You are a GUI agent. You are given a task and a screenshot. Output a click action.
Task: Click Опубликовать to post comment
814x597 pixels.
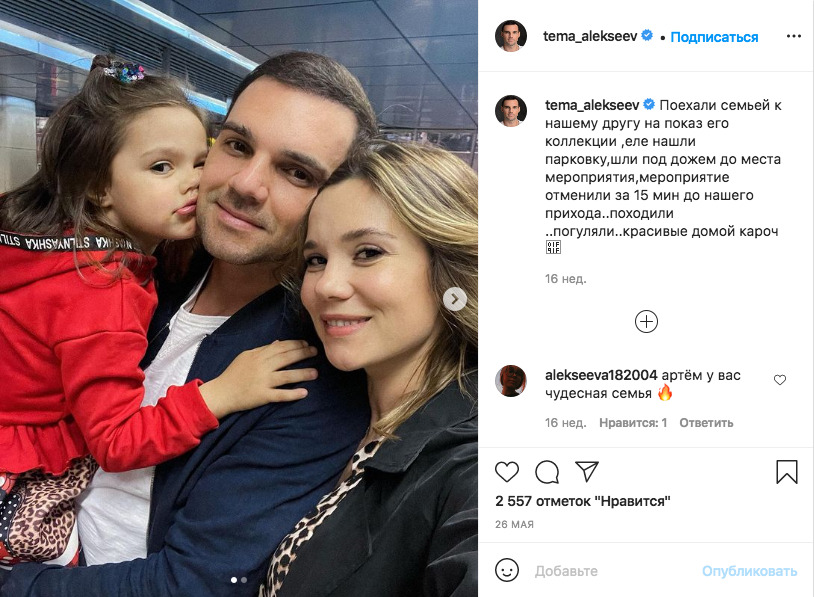coord(750,571)
